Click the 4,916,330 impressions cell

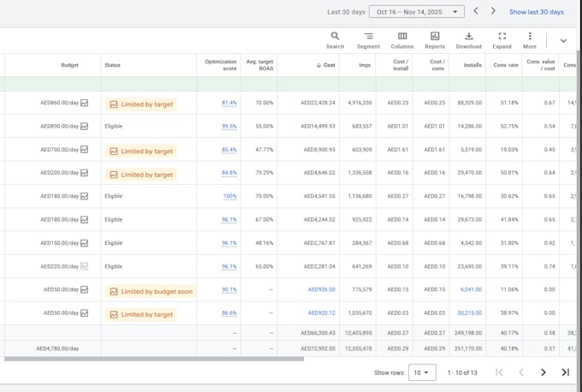(359, 103)
